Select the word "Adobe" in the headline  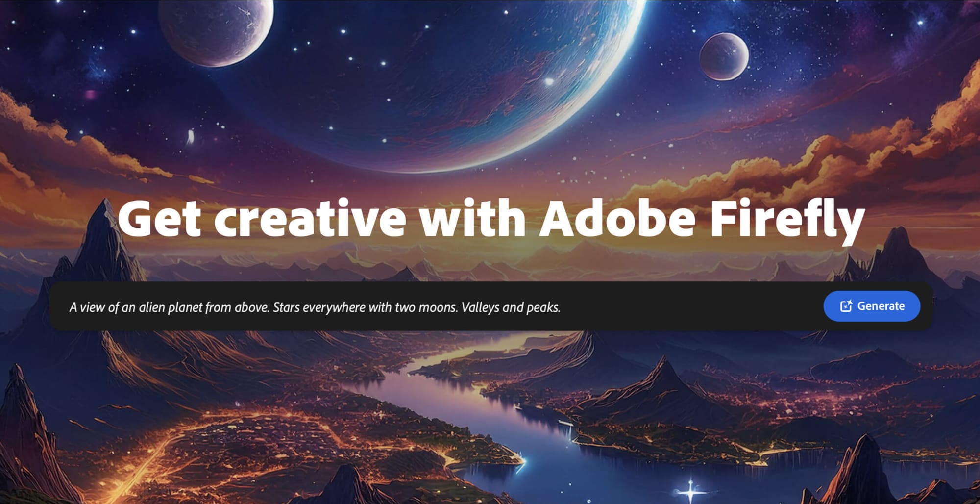click(617, 218)
